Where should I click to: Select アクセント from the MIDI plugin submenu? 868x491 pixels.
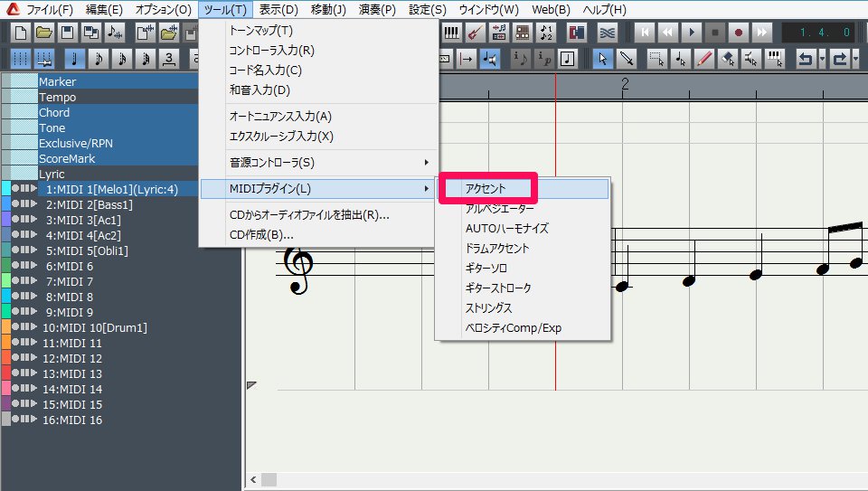[486, 189]
